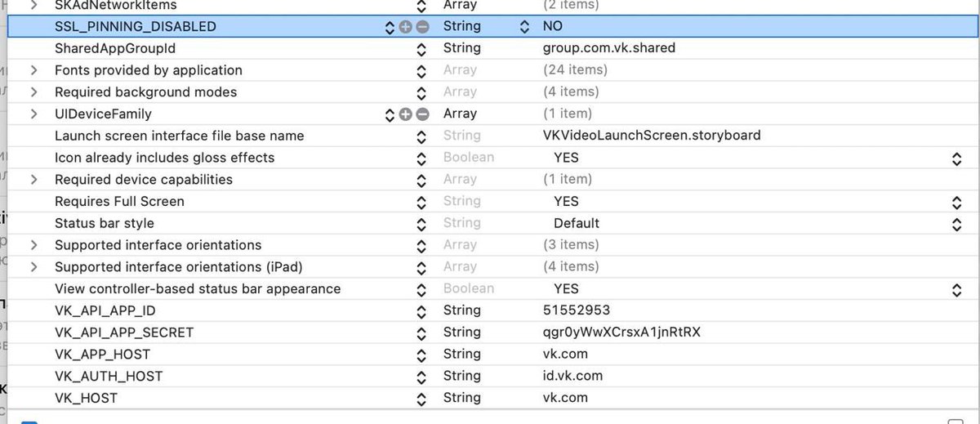Open key stepper on UIDeviceFamily row
This screenshot has height=424, width=980.
390,114
